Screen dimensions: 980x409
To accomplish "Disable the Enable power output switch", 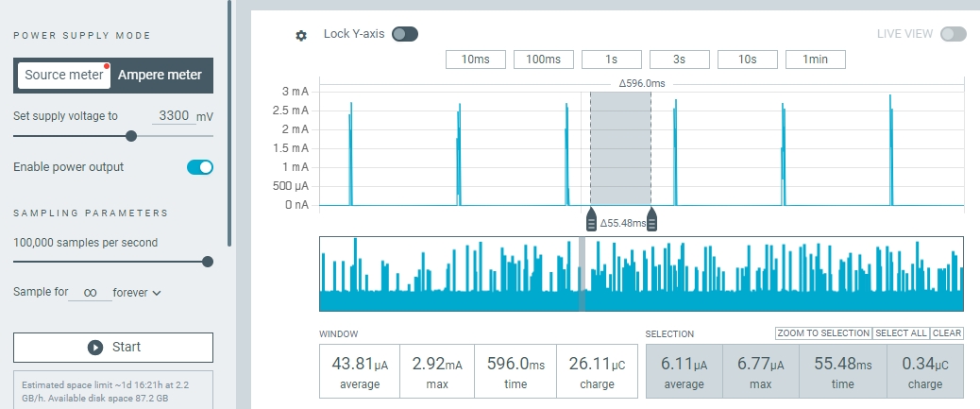I will coord(200,167).
